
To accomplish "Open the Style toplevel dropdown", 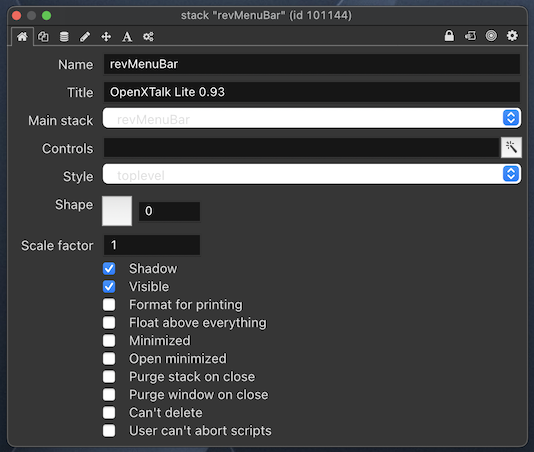I will pos(312,174).
